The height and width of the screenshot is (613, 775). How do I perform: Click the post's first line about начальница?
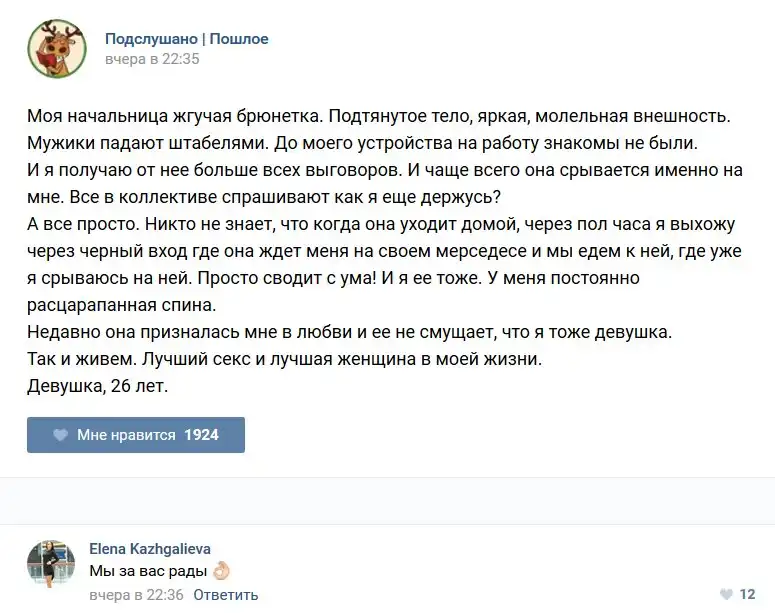click(380, 116)
